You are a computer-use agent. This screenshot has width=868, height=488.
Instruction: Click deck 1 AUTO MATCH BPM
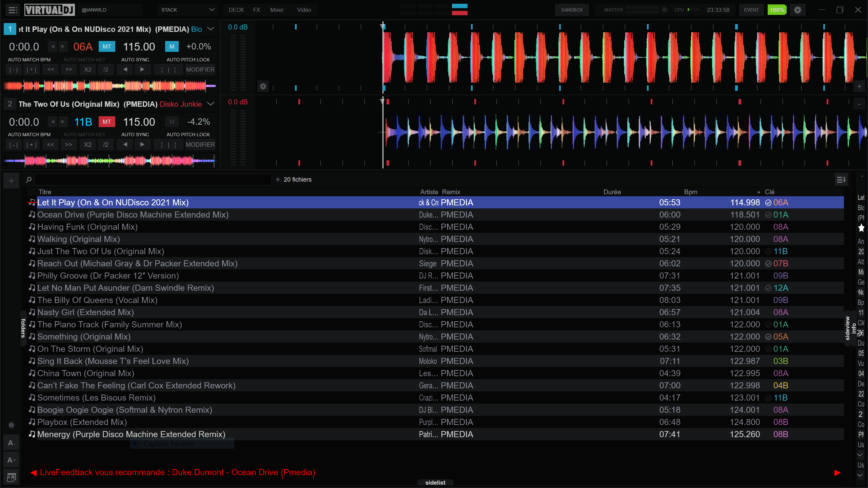point(29,60)
